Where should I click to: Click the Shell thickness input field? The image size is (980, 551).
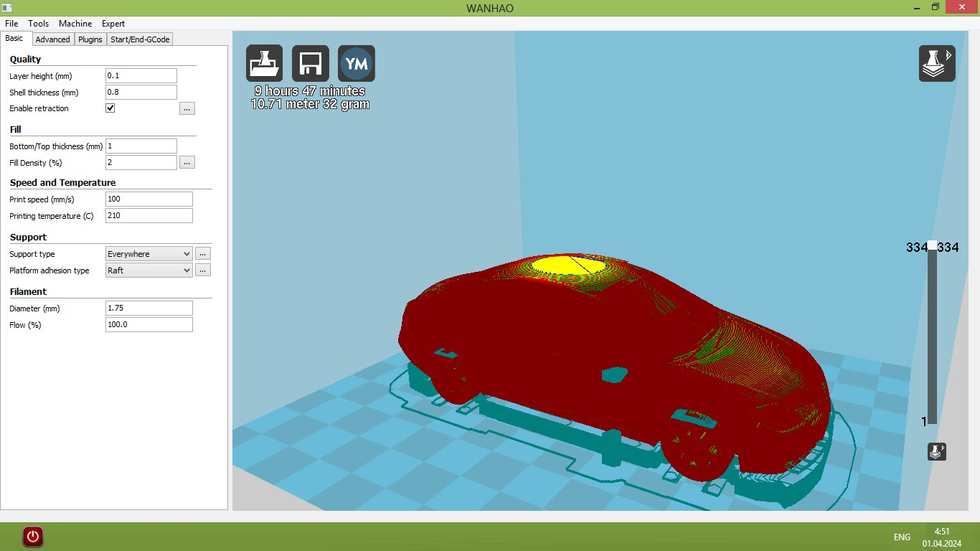point(141,93)
